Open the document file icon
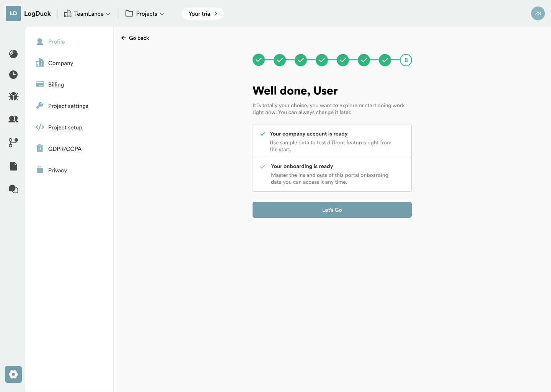The height and width of the screenshot is (392, 551). pos(13,166)
